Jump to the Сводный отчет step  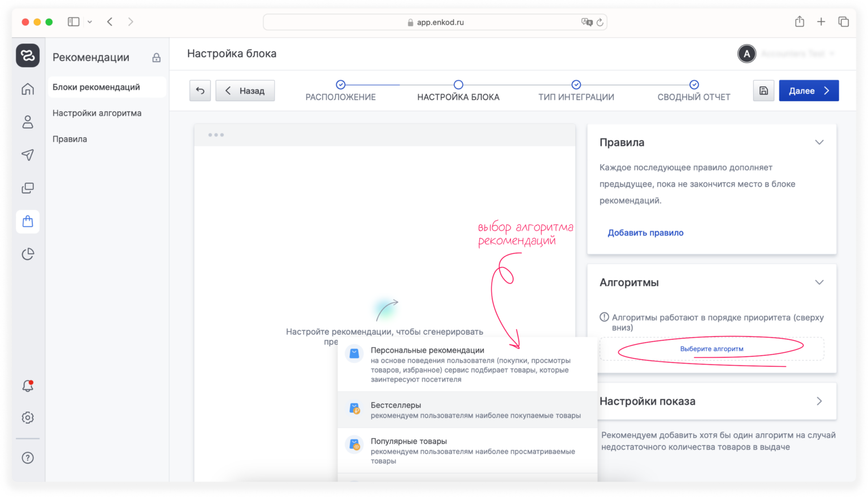(694, 90)
